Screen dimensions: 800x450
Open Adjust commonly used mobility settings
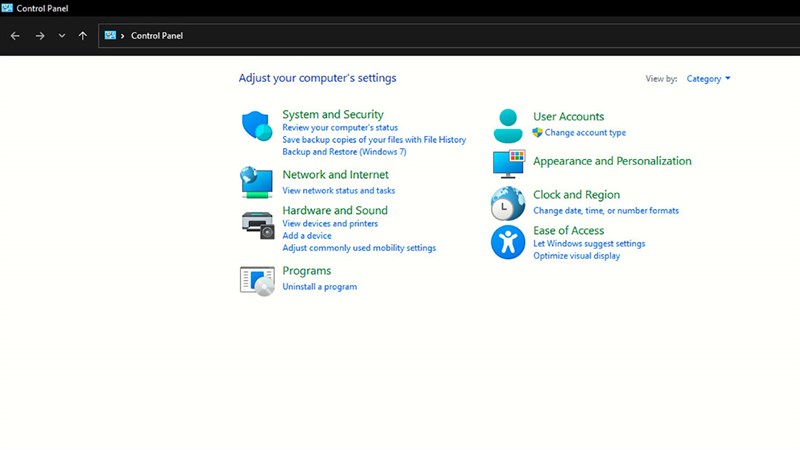point(359,248)
